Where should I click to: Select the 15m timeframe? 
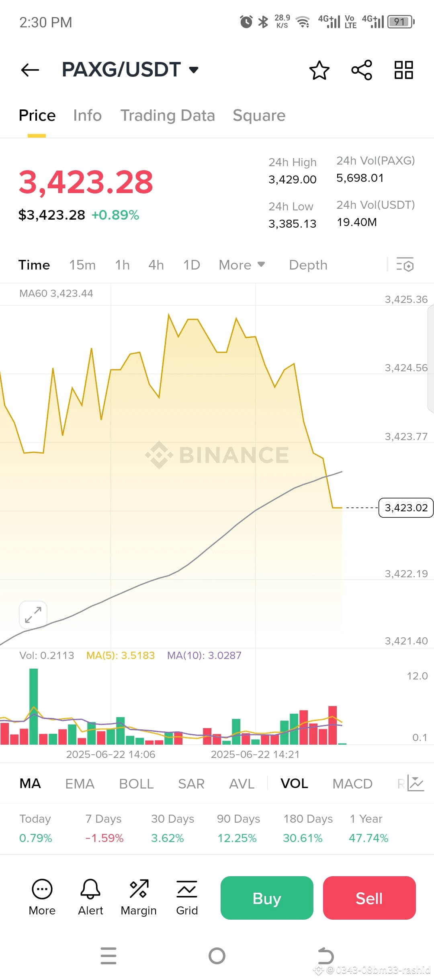[x=82, y=265]
